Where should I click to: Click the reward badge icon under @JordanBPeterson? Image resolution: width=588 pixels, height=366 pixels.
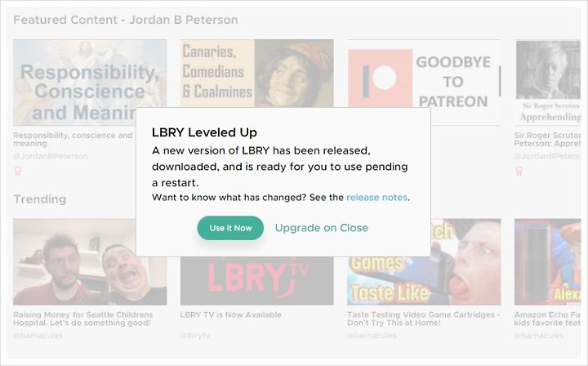pos(18,172)
